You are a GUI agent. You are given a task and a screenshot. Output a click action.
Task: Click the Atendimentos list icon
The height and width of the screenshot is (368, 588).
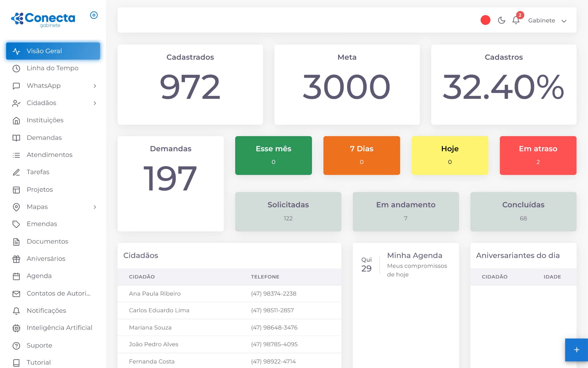point(16,155)
